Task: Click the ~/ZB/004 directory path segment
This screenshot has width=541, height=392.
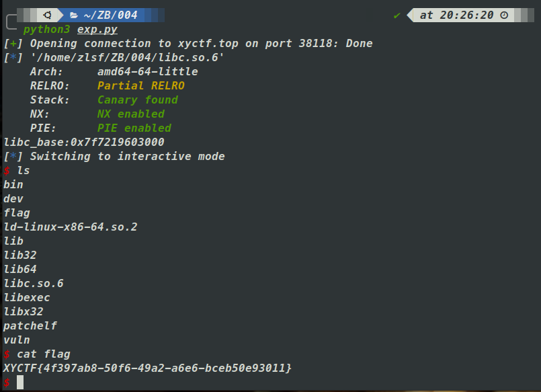Action: pos(108,15)
